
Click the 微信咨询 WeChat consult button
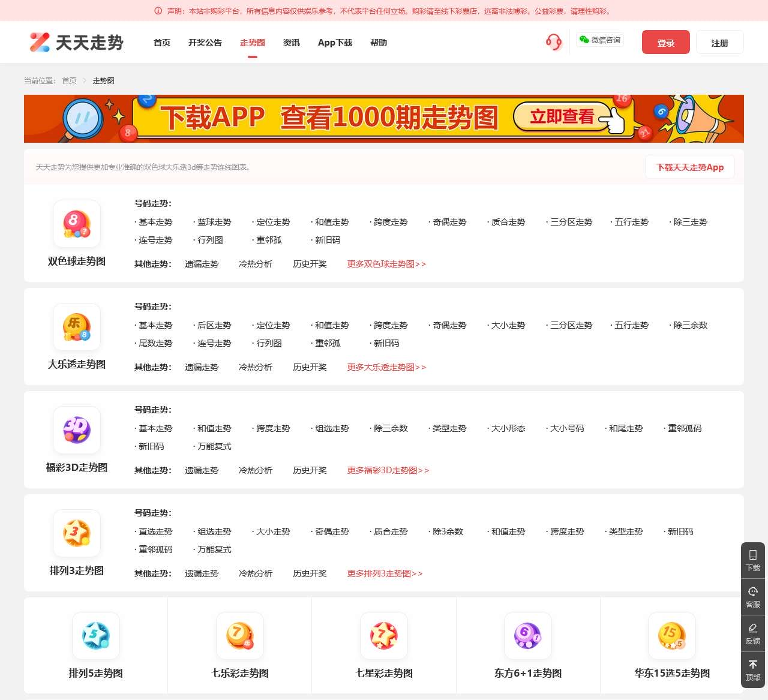[x=599, y=40]
